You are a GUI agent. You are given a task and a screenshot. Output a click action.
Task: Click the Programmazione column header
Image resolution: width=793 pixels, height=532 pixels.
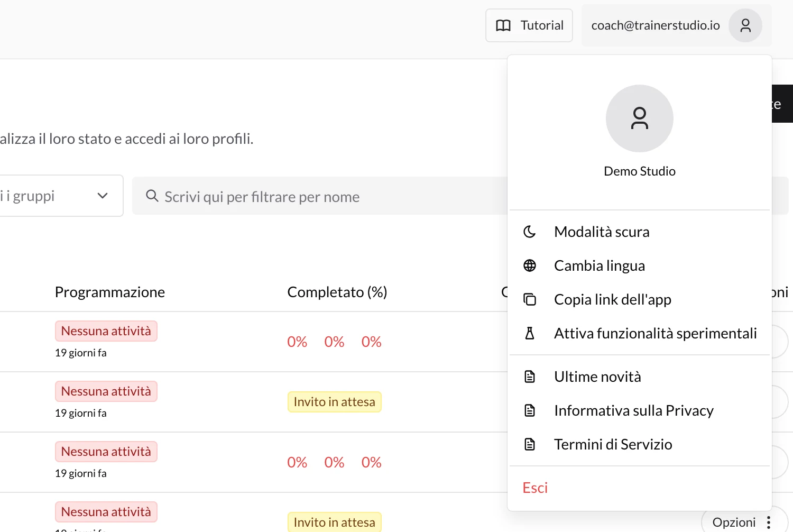[x=110, y=292]
